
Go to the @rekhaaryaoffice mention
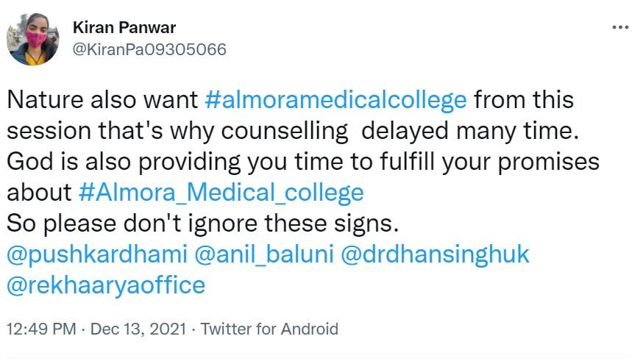coord(106,285)
